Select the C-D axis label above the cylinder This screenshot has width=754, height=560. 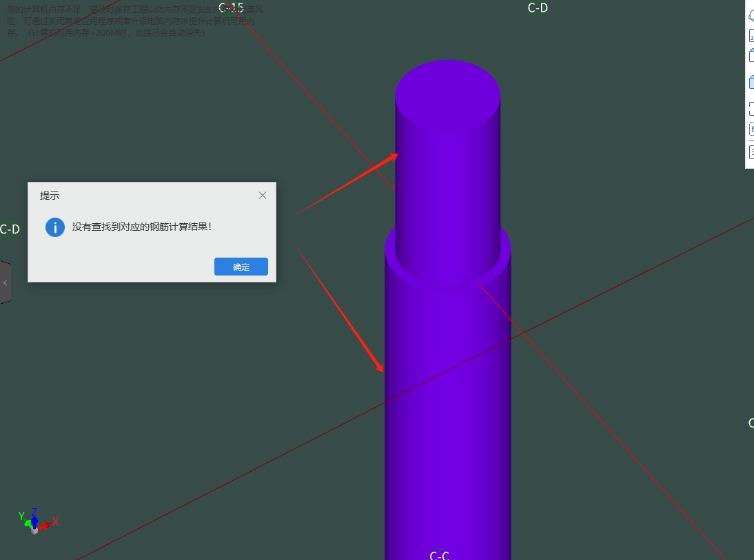[538, 8]
